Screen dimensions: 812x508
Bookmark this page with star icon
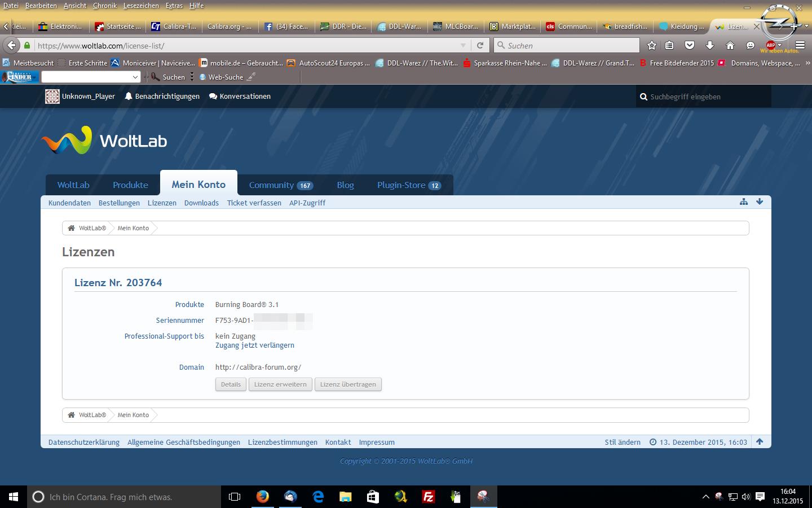pos(652,45)
